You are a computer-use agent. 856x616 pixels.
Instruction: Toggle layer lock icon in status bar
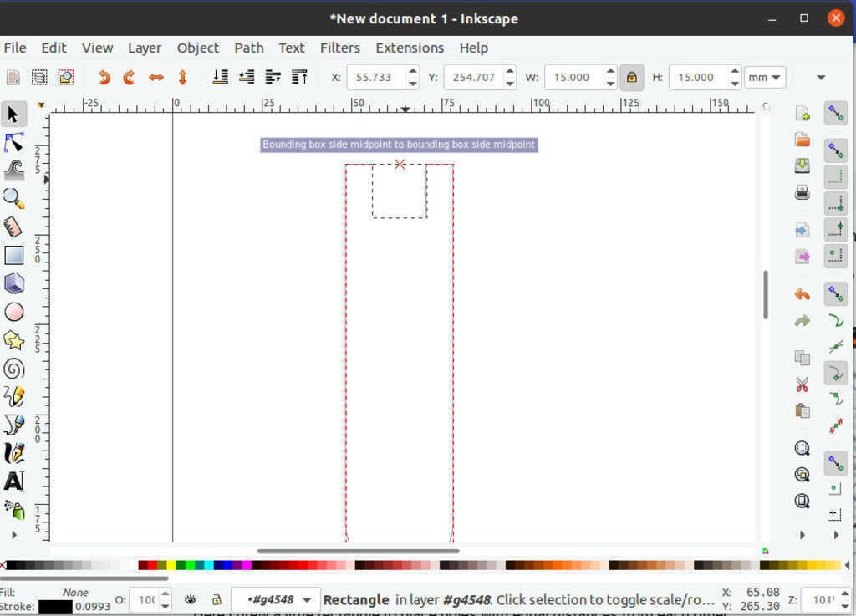(x=217, y=599)
